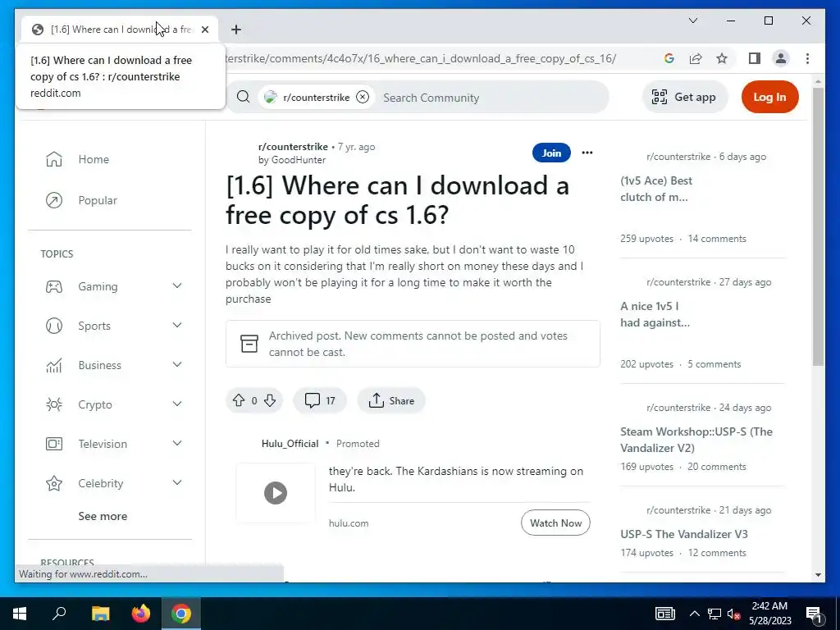Screen dimensions: 840x630
Task: Upvote the post
Action: point(239,400)
